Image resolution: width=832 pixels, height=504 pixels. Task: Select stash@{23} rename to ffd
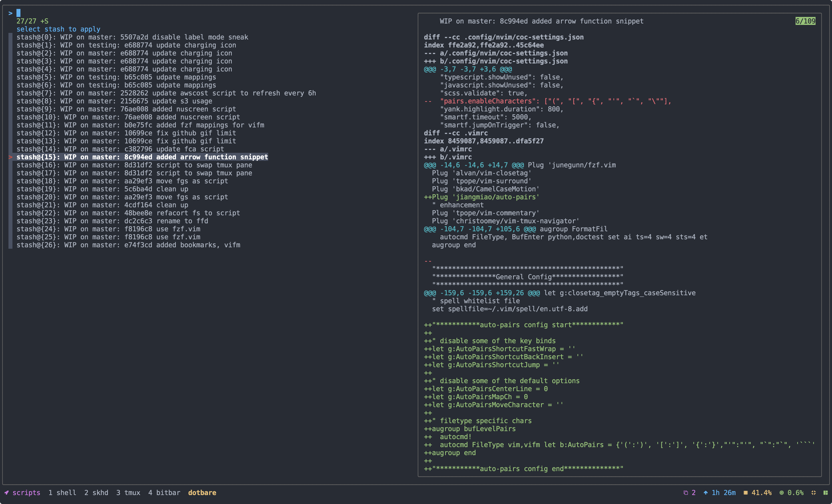coord(112,221)
